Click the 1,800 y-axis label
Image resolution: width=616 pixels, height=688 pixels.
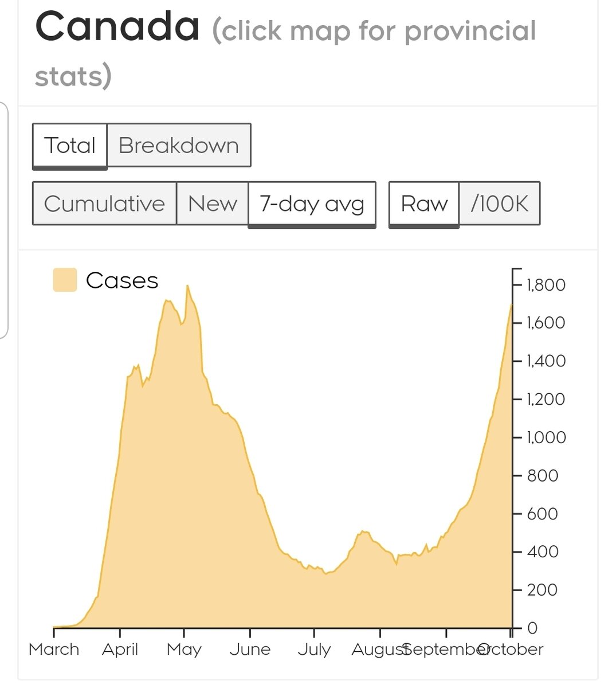pyautogui.click(x=546, y=284)
